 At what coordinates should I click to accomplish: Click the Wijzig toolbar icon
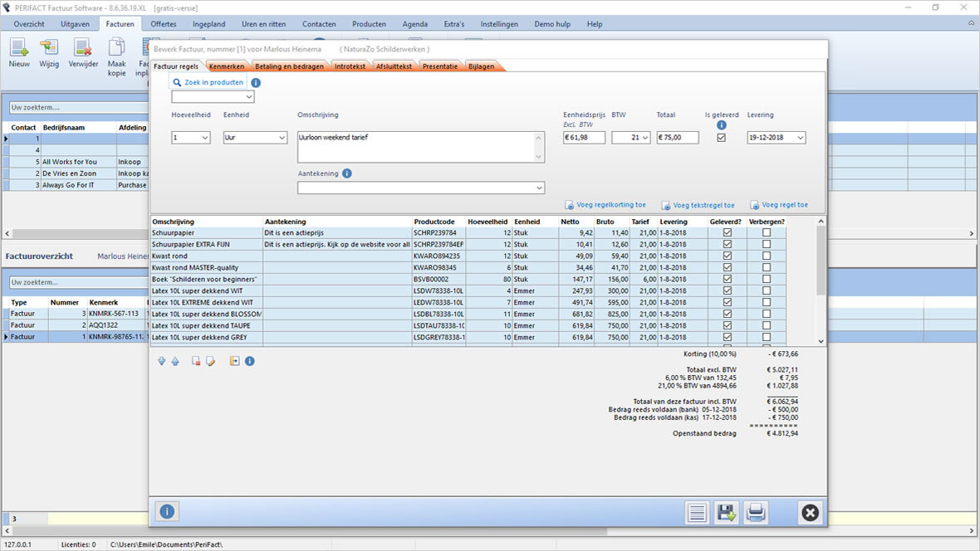click(49, 47)
